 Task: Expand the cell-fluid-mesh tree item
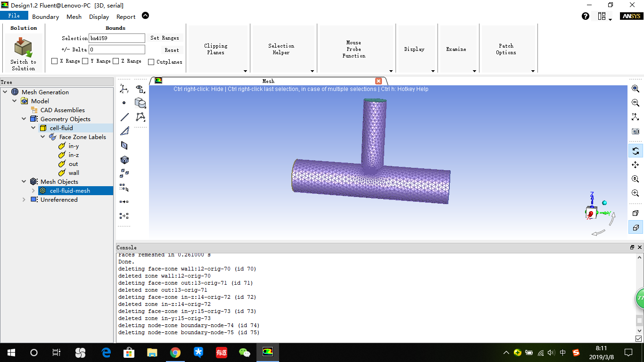coord(33,190)
